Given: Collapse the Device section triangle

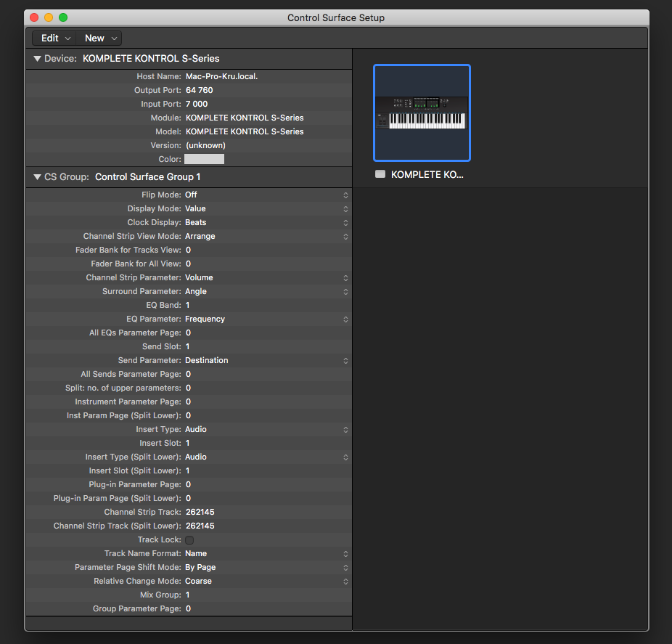Looking at the screenshot, I should pos(37,58).
